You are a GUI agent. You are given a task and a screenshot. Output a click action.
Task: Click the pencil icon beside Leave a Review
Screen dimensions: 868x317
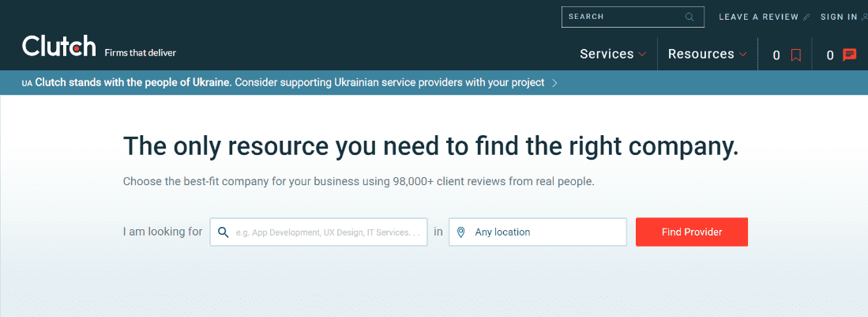(806, 17)
